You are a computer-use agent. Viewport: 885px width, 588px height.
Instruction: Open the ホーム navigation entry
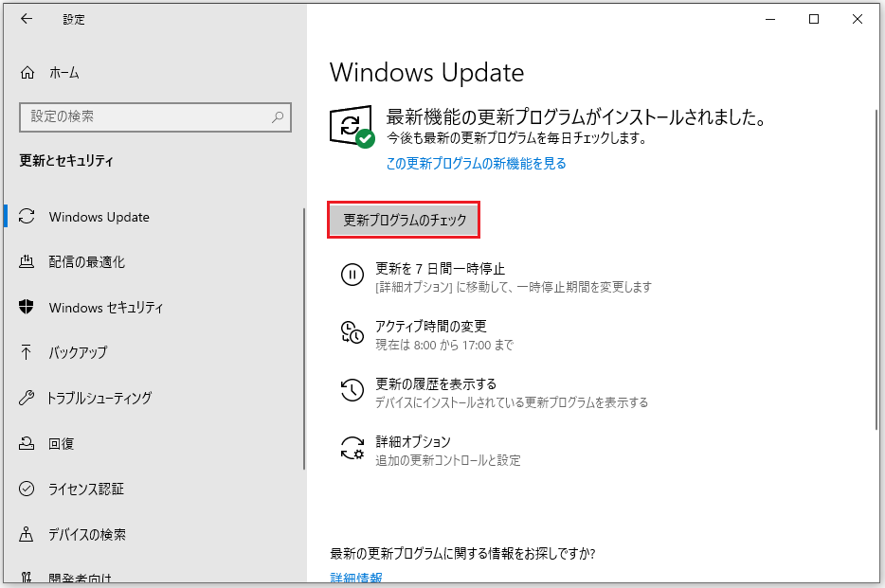pyautogui.click(x=57, y=72)
